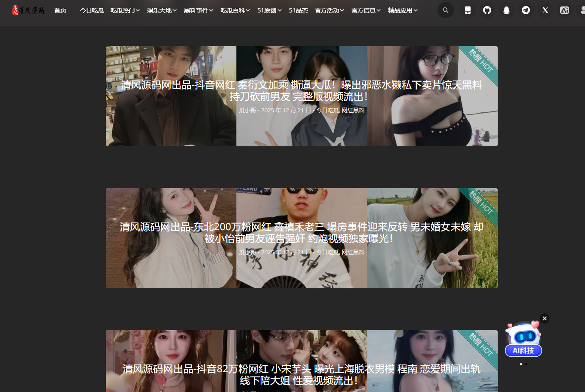Close the AI科技 floating widget
The image size is (585, 392).
tap(545, 318)
